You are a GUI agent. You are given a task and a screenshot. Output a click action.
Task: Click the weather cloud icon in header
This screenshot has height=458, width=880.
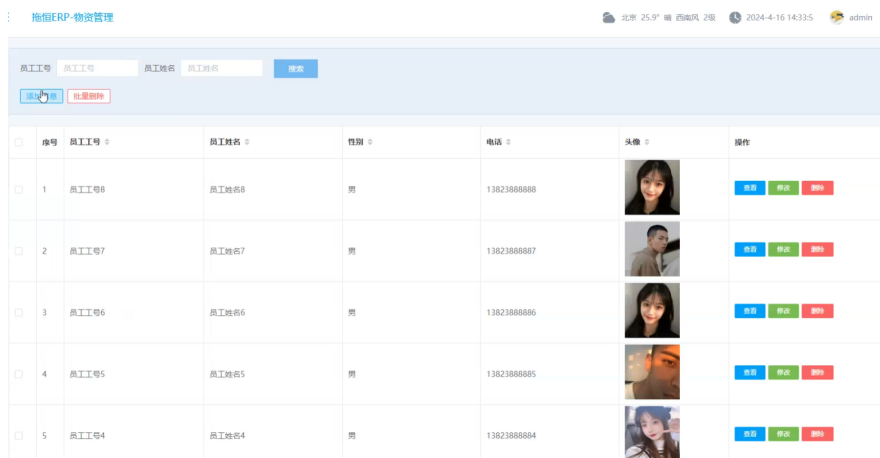pyautogui.click(x=609, y=17)
